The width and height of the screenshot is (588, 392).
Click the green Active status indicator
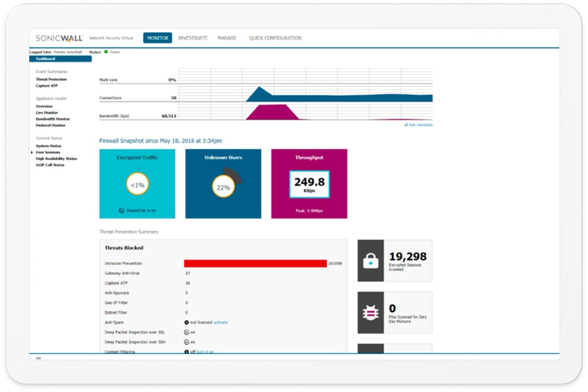tap(105, 52)
